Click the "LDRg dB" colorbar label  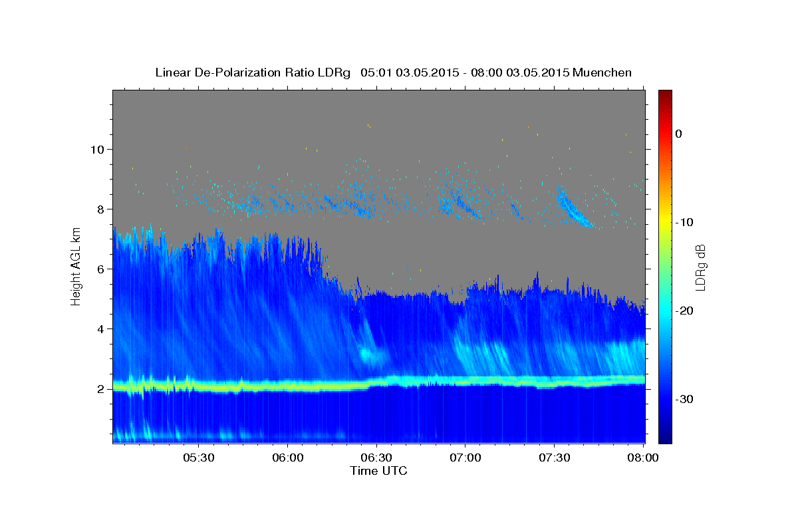pyautogui.click(x=700, y=267)
